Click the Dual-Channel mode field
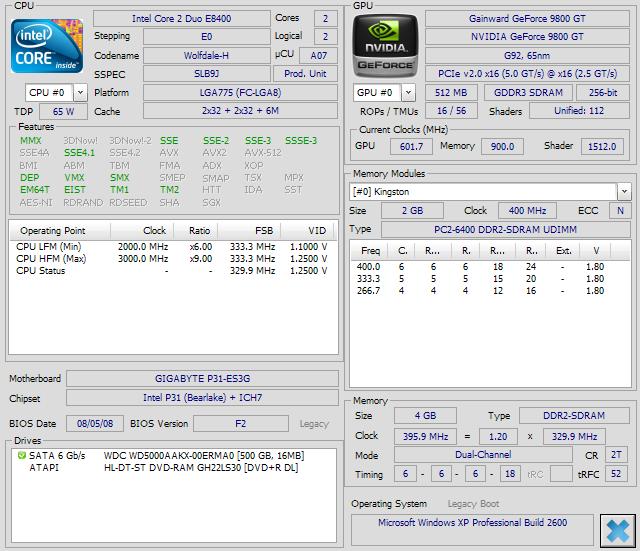The image size is (640, 551). 483,455
